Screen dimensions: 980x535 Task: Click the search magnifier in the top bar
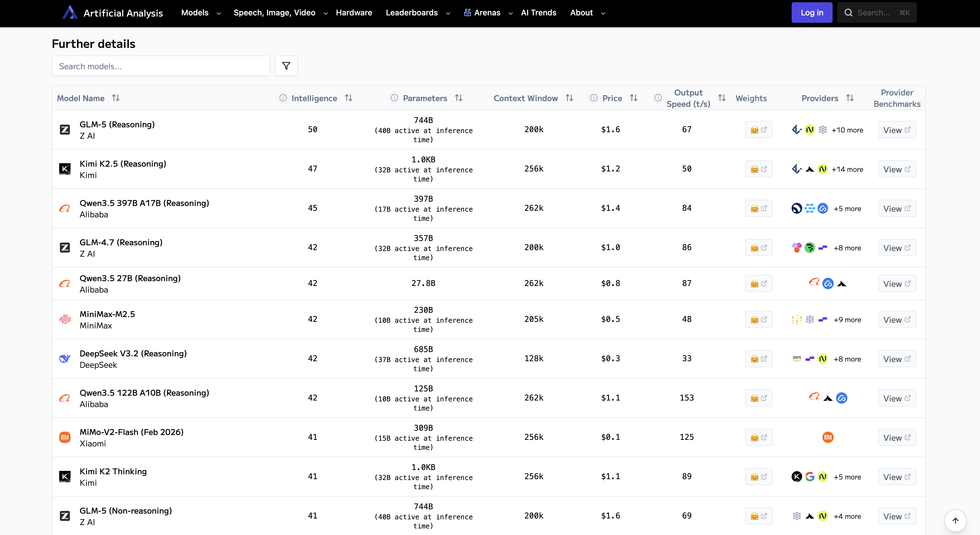click(849, 12)
